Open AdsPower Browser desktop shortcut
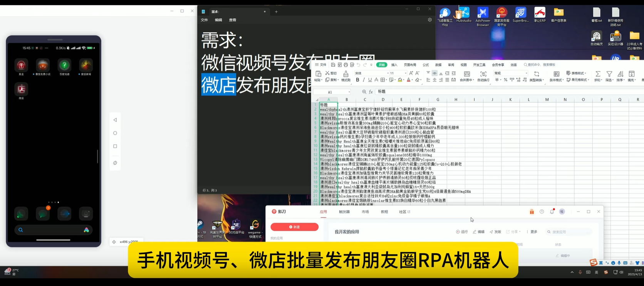Image resolution: width=644 pixels, height=286 pixels. click(483, 17)
